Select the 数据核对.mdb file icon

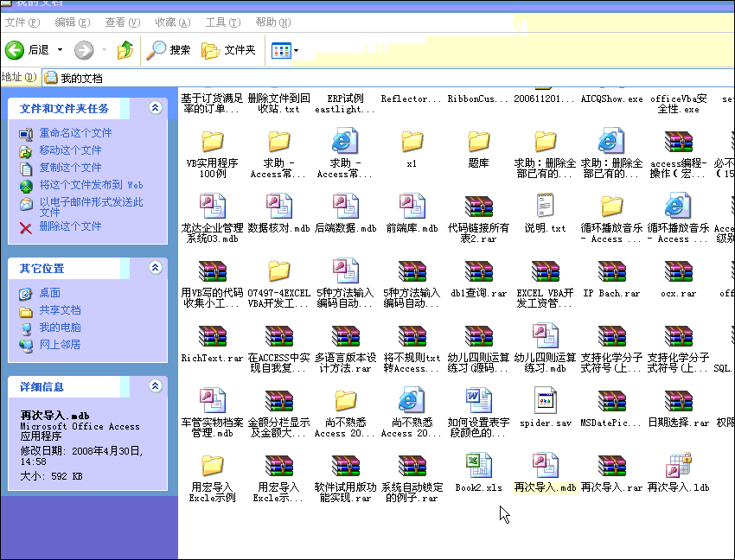tap(279, 206)
